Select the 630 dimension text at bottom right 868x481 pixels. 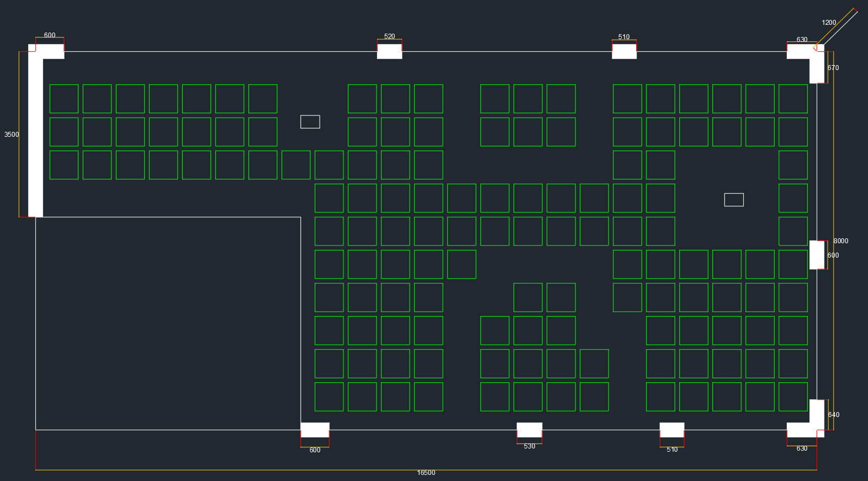[802, 448]
